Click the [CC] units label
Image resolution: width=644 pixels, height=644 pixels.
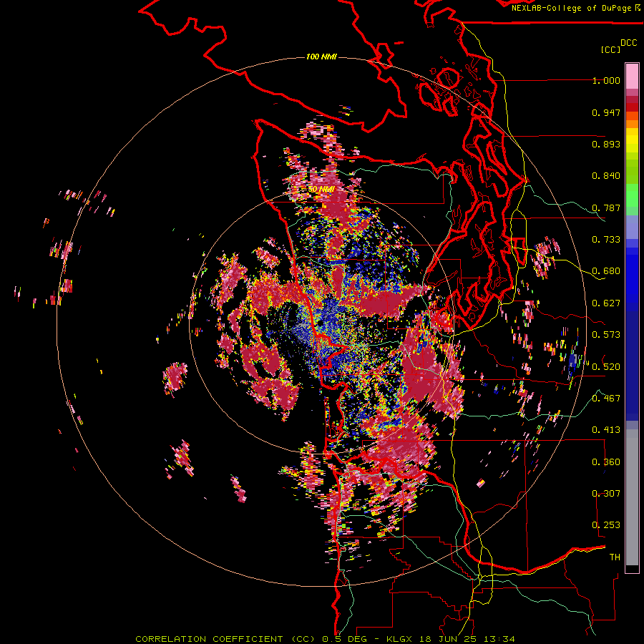(610, 49)
